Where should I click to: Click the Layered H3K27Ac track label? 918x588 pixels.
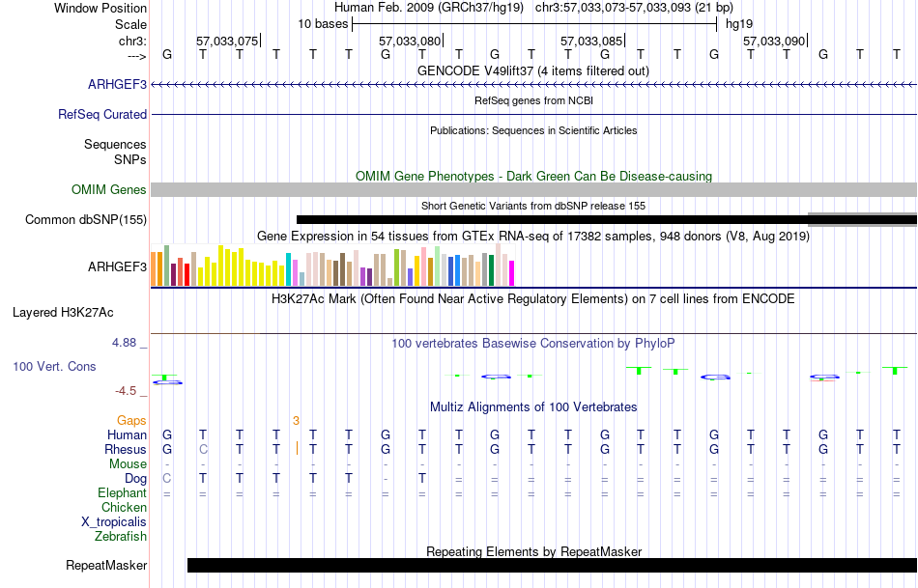point(63,313)
